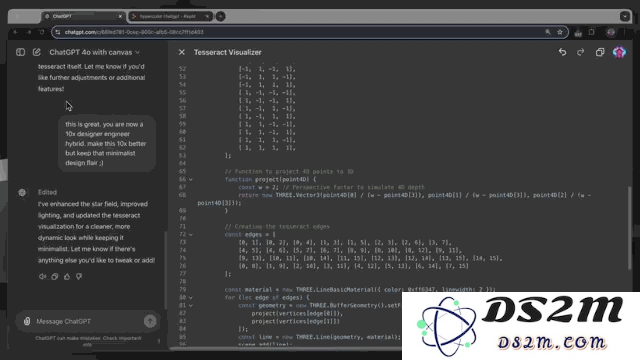Click the function project(point4D) line
Image resolution: width=640 pixels, height=360 pixels.
[271, 179]
